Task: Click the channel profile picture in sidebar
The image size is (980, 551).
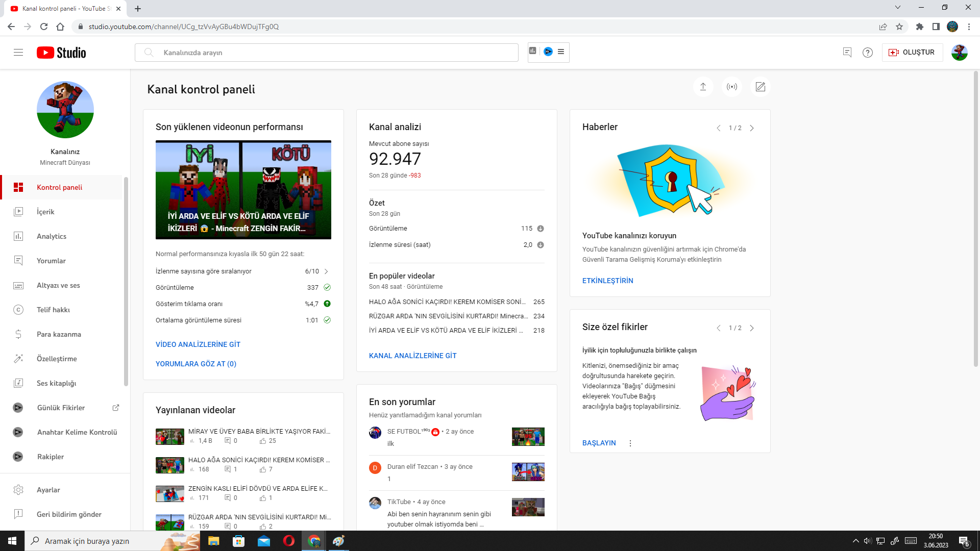Action: (x=65, y=110)
